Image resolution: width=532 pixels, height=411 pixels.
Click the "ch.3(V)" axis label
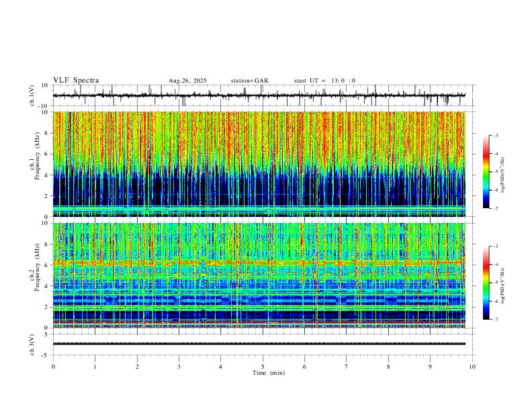pos(32,345)
